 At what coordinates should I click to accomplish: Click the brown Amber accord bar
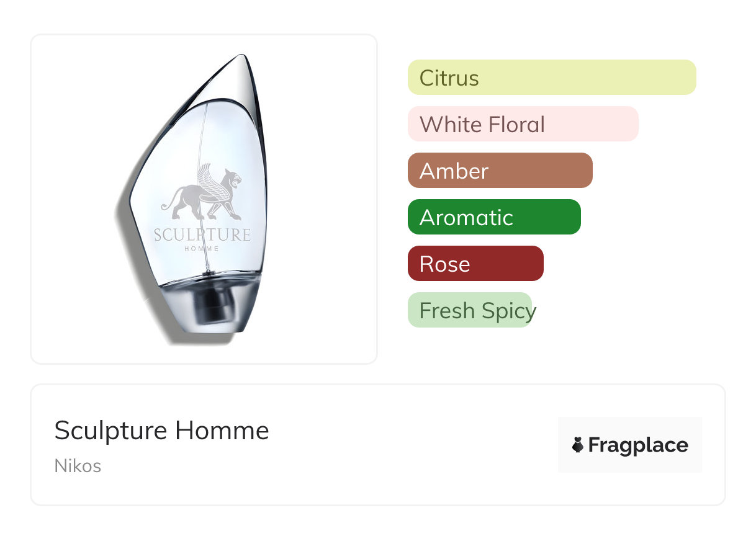click(x=500, y=171)
